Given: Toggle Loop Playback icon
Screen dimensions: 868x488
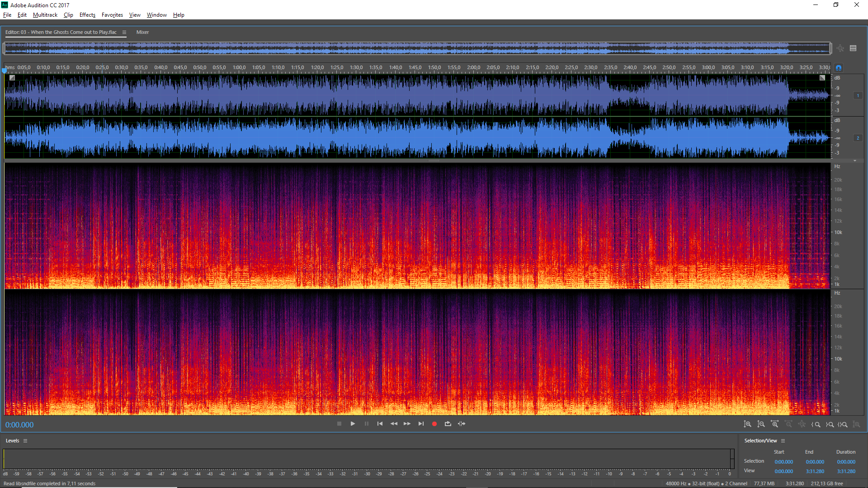Looking at the screenshot, I should point(448,424).
